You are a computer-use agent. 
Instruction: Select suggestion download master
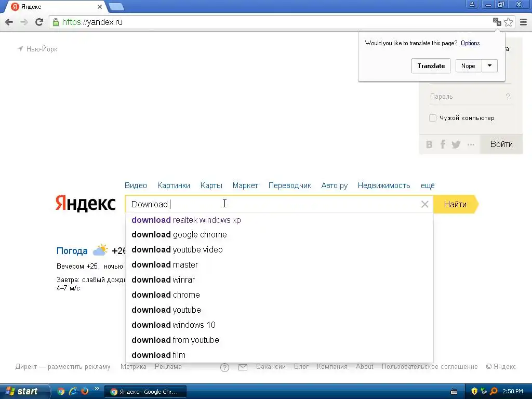tap(279, 264)
